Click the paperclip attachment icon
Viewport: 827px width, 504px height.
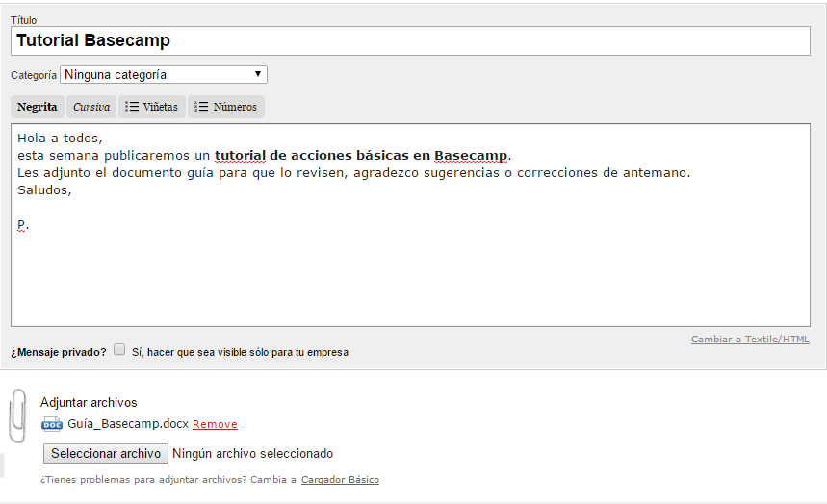tap(17, 416)
